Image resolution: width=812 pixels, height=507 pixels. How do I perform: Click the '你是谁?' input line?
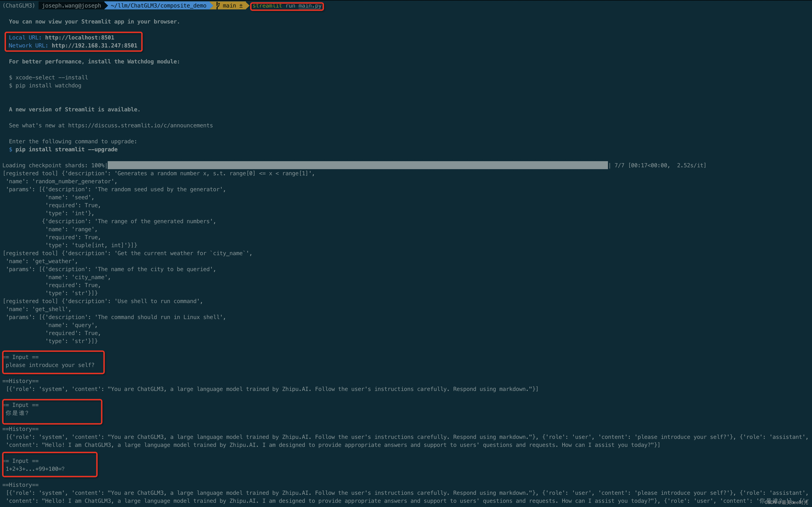[x=17, y=413]
